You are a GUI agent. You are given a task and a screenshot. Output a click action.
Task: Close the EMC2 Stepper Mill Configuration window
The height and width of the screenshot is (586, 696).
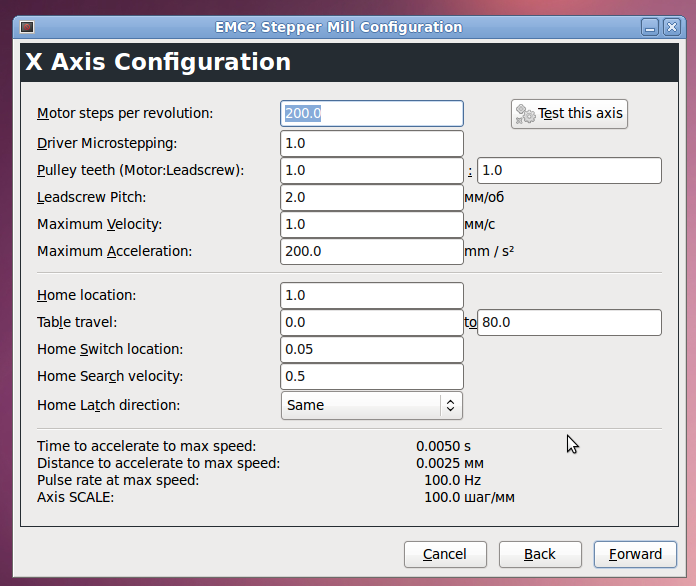tap(672, 27)
